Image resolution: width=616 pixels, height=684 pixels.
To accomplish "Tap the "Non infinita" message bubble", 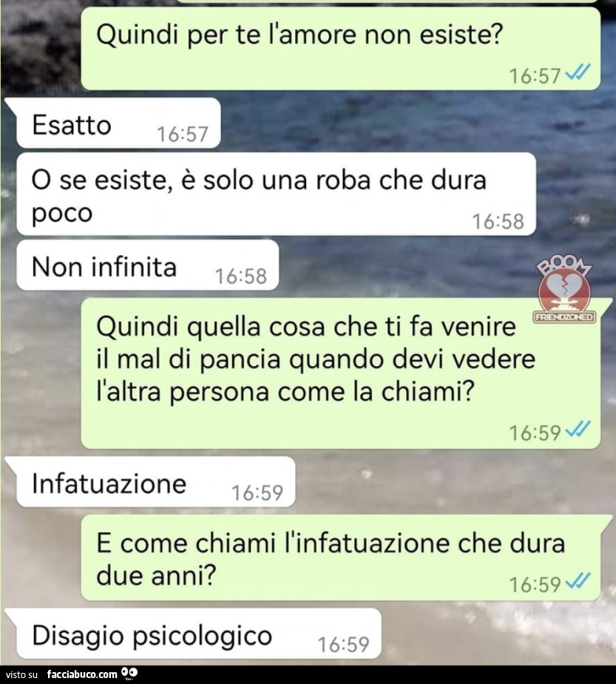I will pyautogui.click(x=147, y=265).
